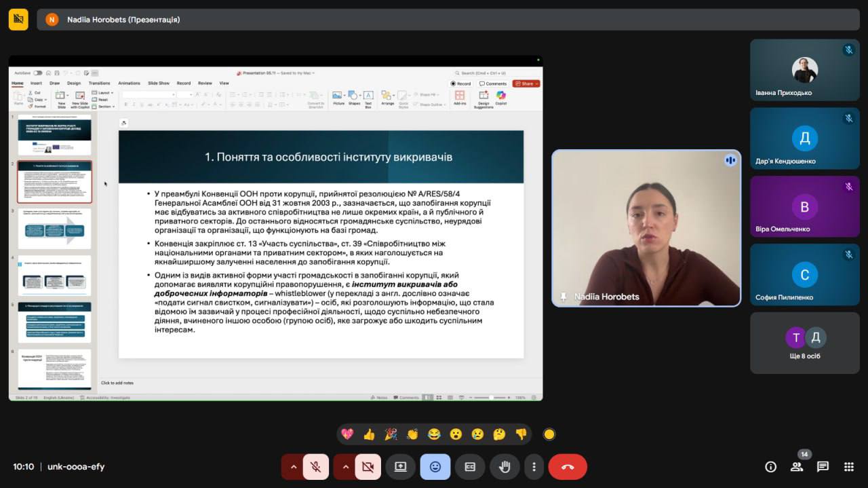868x488 pixels.
Task: Send the red heart reaction
Action: pos(347,434)
